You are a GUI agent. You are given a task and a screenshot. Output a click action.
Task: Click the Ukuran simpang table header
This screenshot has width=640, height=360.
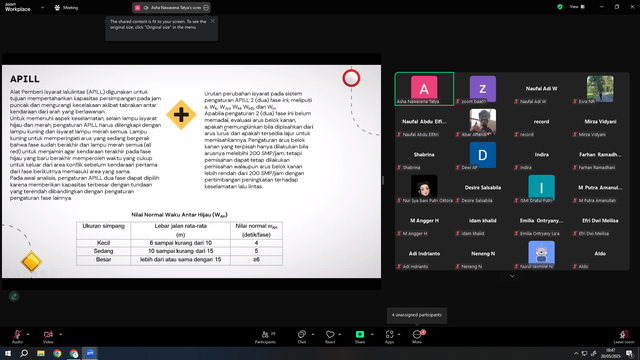pos(103,226)
